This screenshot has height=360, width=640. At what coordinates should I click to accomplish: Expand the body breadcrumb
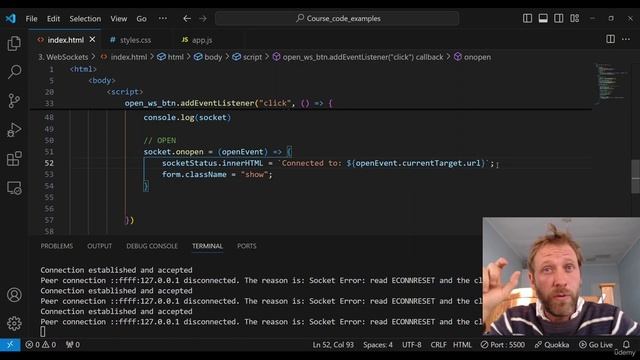[208, 57]
